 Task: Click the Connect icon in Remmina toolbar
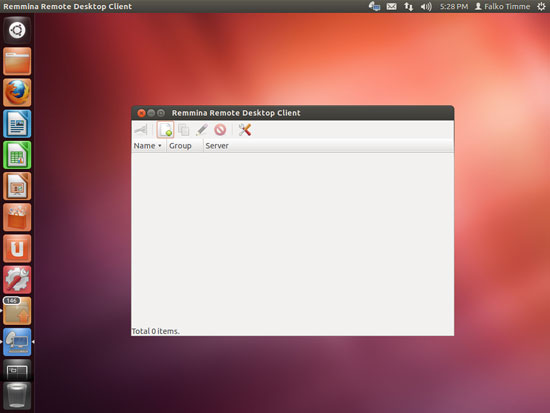point(141,130)
